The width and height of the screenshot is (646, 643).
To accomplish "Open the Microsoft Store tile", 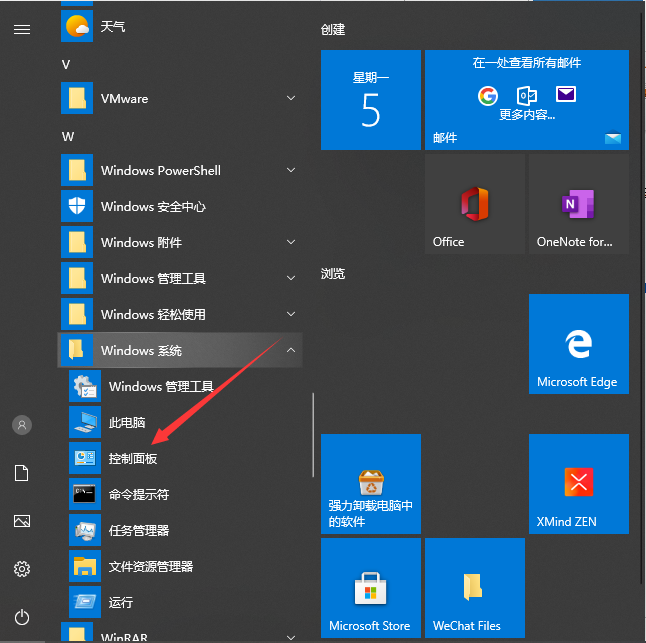I will pyautogui.click(x=370, y=588).
